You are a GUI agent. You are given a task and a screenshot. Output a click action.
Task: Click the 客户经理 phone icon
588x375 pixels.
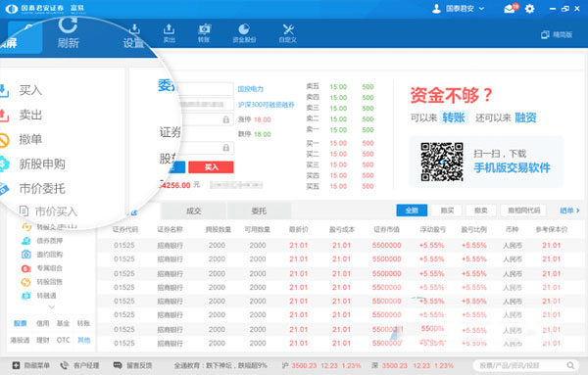coord(65,365)
